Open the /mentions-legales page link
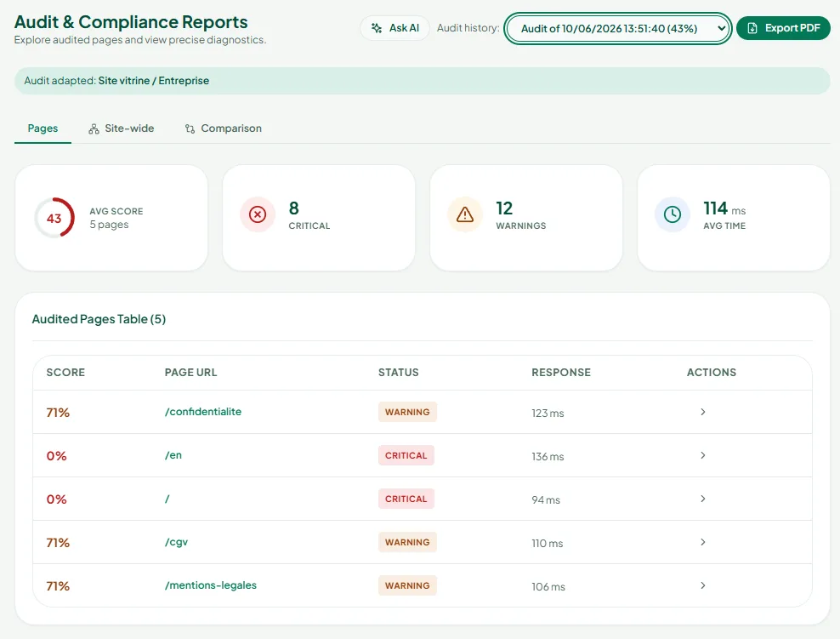The height and width of the screenshot is (639, 840). (x=211, y=585)
